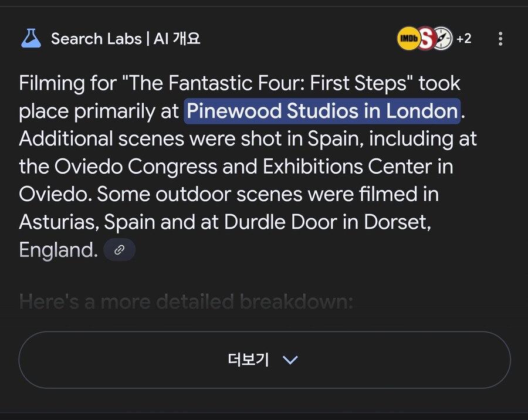
Task: Show the +2 additional sources
Action: click(x=464, y=38)
